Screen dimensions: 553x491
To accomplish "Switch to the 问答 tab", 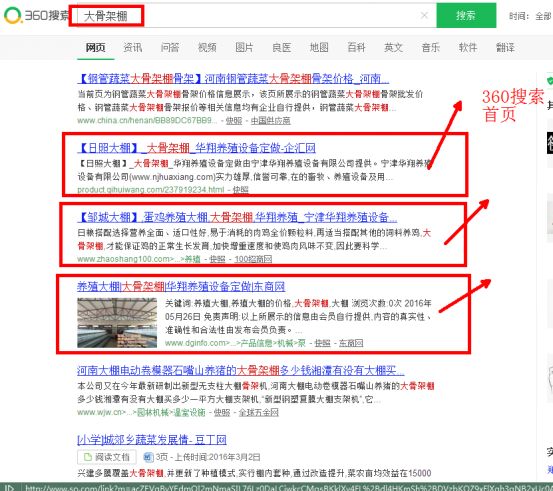I will (x=170, y=47).
